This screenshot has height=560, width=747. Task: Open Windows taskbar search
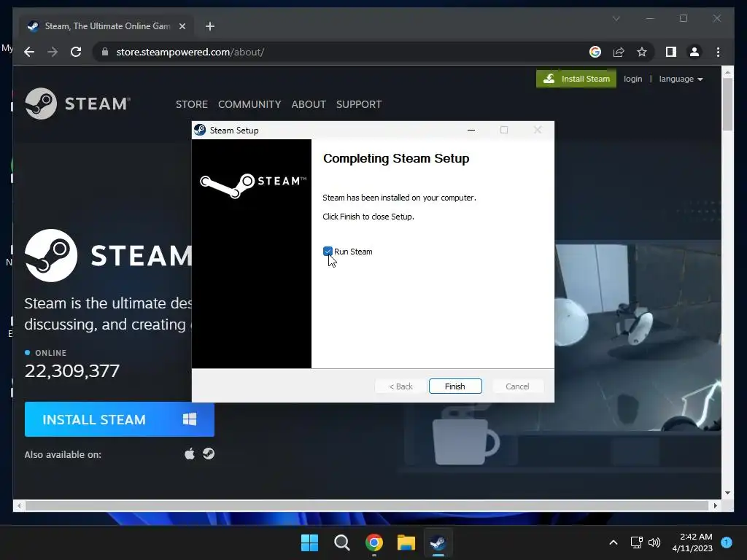[341, 542]
